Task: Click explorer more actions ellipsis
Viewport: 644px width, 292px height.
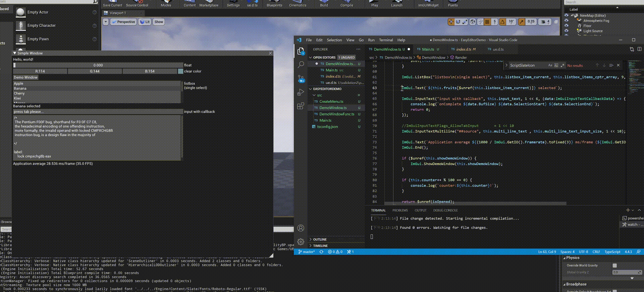Action: pyautogui.click(x=358, y=49)
